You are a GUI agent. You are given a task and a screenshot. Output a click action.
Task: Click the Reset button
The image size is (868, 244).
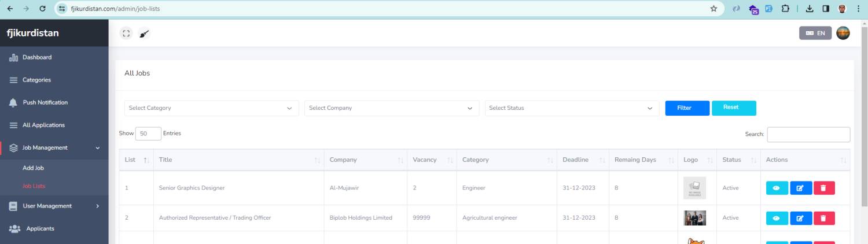pyautogui.click(x=734, y=108)
